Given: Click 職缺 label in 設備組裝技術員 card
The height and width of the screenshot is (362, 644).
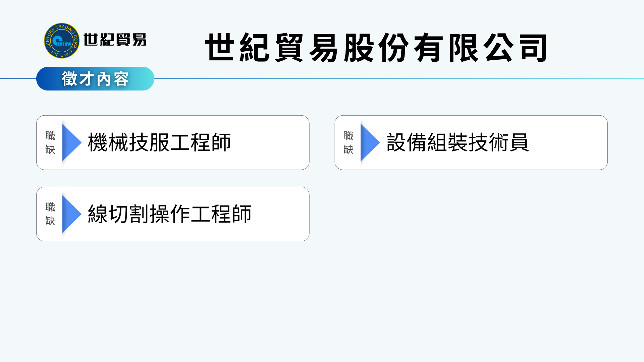Looking at the screenshot, I should tap(348, 142).
